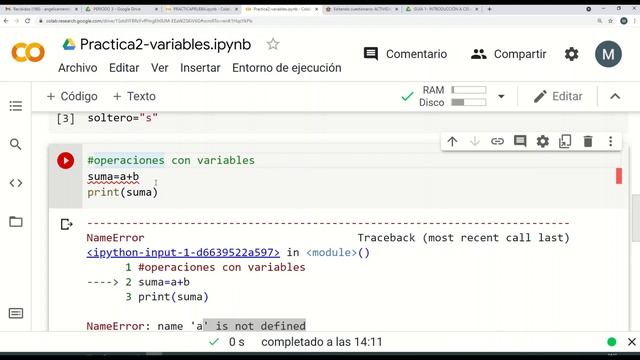Mirror cell in tab icon
The width and height of the screenshot is (640, 360).
pos(565,142)
